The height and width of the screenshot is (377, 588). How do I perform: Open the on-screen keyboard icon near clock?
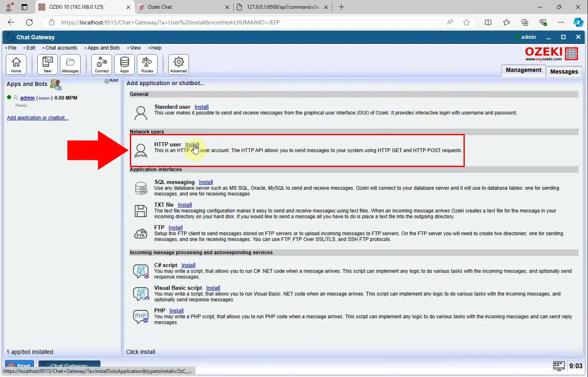559,366
